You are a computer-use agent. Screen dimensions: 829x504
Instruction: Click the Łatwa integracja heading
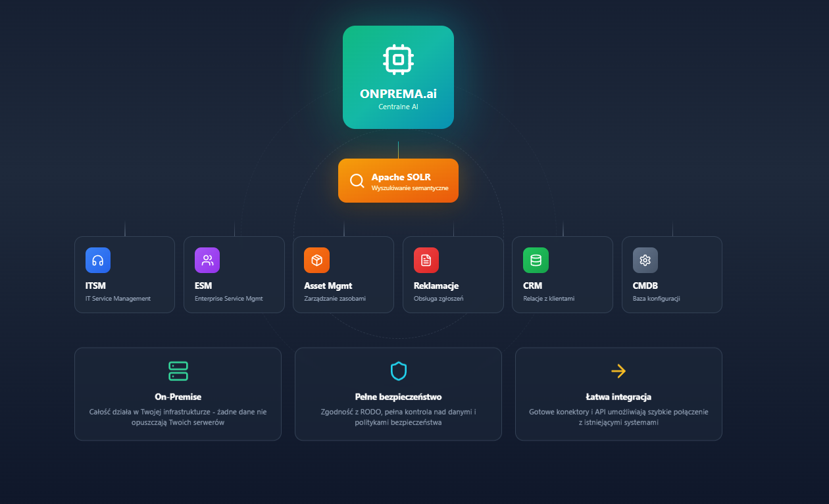tap(618, 397)
